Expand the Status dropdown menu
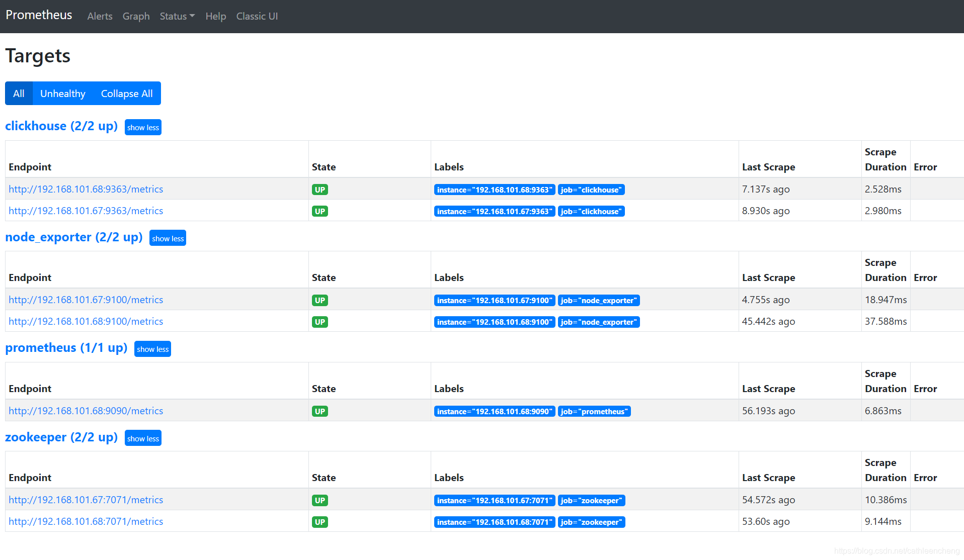964x560 pixels. [x=177, y=16]
